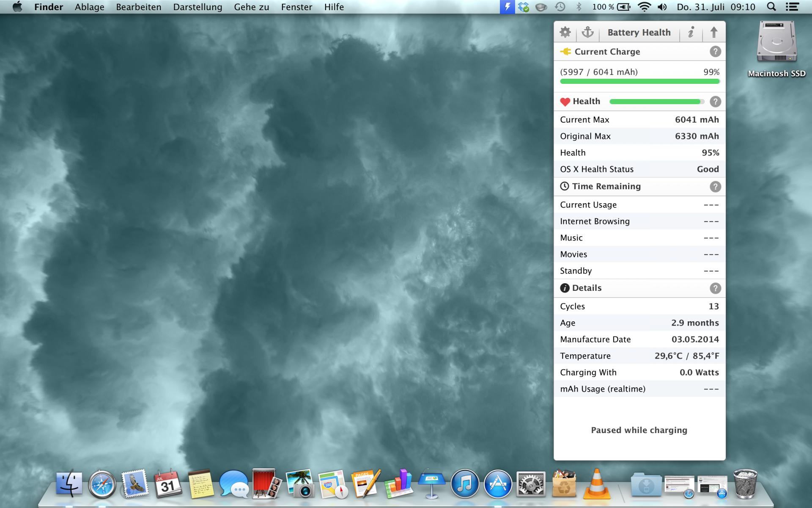Open help for Time Remaining section
The width and height of the screenshot is (812, 508).
(715, 187)
